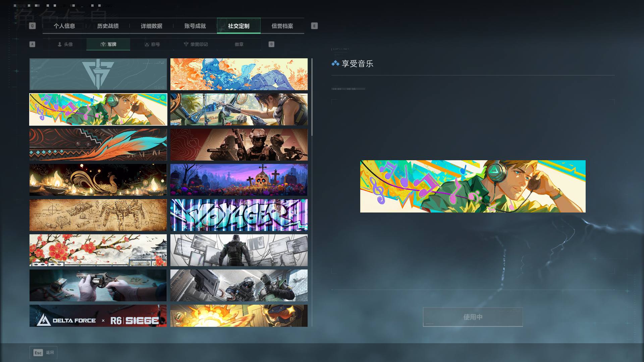Click the Q key hint icon
Image resolution: width=644 pixels, height=362 pixels.
(32, 26)
